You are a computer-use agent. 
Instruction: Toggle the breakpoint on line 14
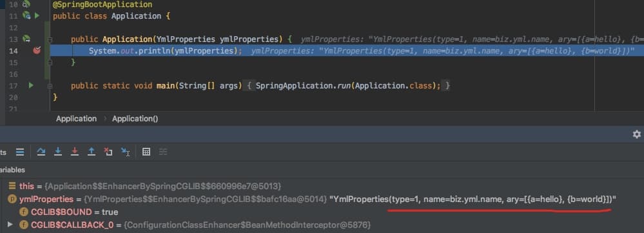coord(37,50)
